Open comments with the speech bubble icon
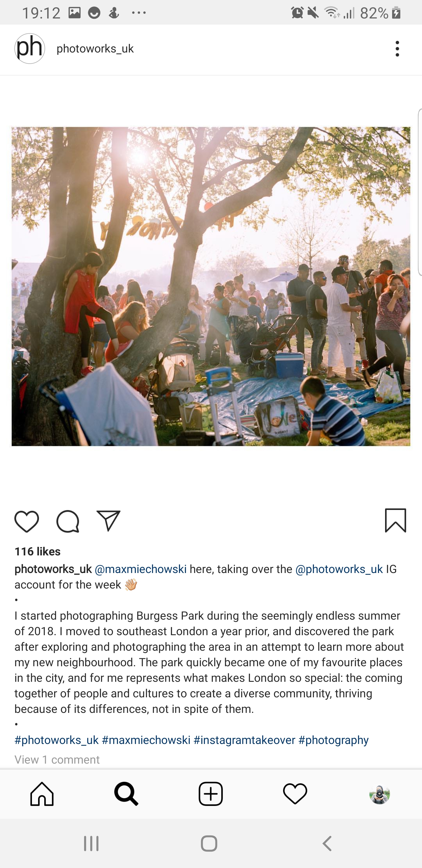 (68, 521)
